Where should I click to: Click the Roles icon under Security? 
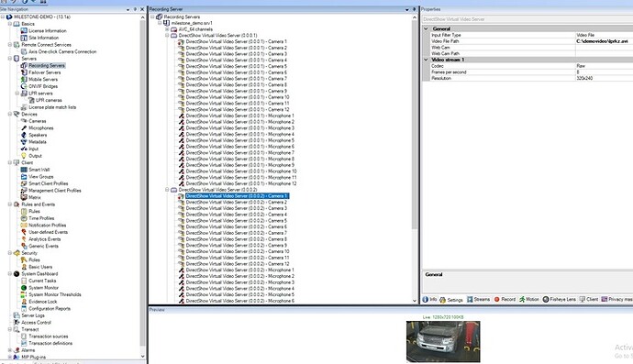pyautogui.click(x=24, y=259)
